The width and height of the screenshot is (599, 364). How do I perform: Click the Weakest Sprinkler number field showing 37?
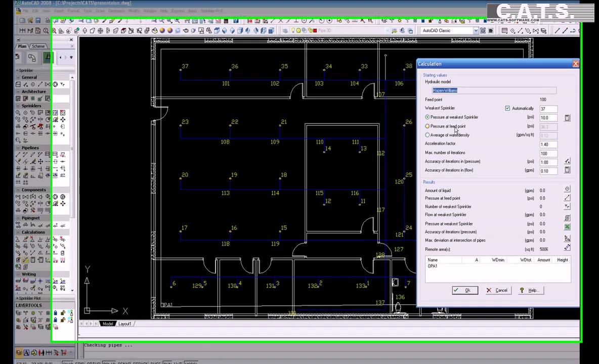click(x=548, y=109)
